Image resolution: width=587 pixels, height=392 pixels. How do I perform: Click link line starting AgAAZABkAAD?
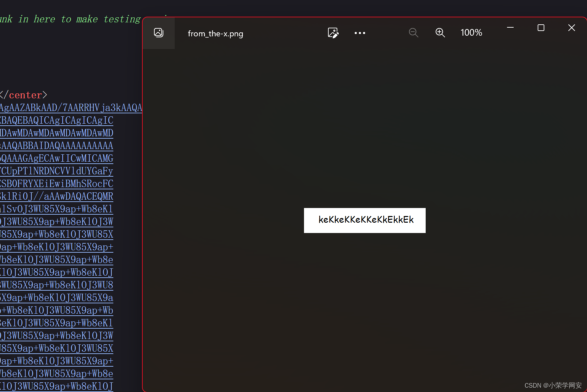click(71, 108)
